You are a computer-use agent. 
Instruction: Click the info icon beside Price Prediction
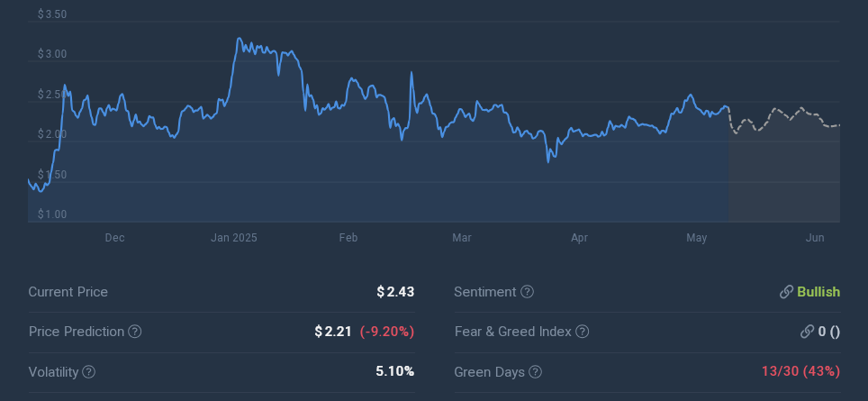tap(135, 332)
